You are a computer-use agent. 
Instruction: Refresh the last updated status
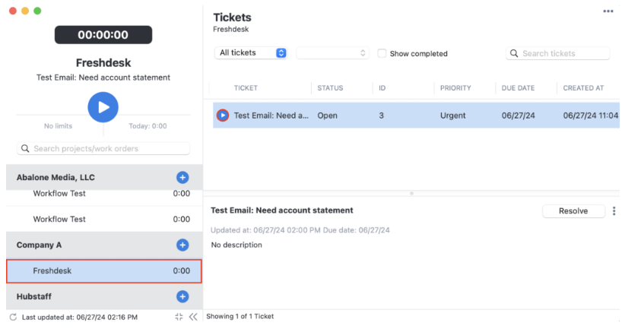13,317
